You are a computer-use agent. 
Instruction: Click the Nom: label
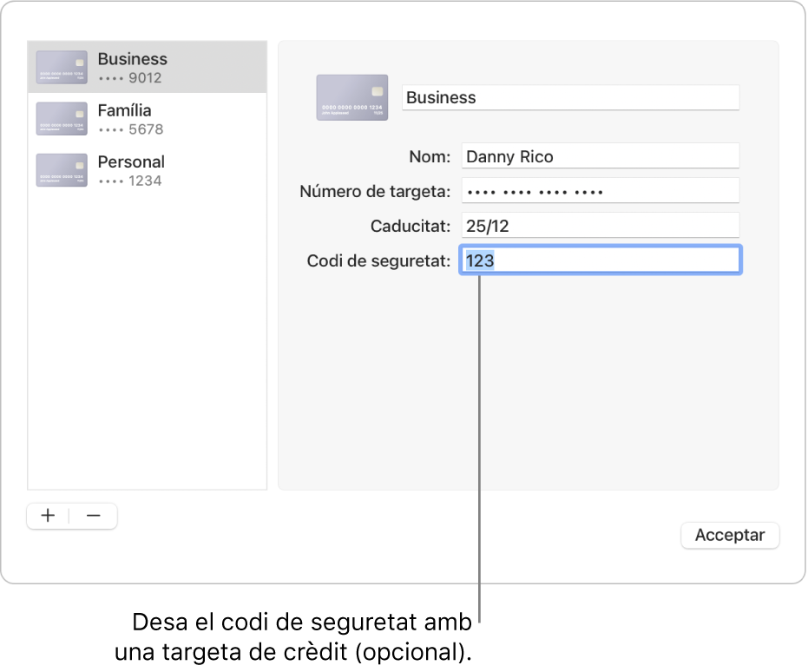pos(430,156)
